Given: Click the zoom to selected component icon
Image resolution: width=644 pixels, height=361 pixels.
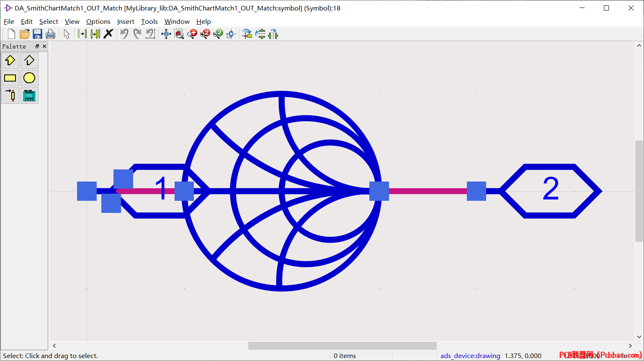Looking at the screenshot, I should pos(231,34).
